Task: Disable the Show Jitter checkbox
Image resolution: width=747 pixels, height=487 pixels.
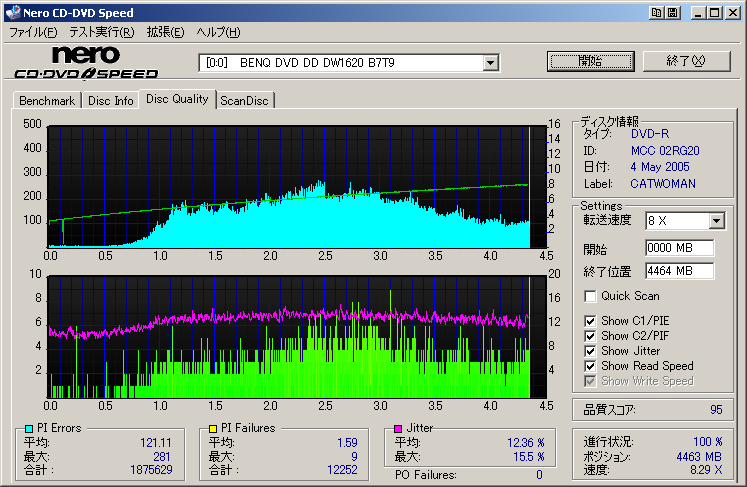Action: coord(590,351)
